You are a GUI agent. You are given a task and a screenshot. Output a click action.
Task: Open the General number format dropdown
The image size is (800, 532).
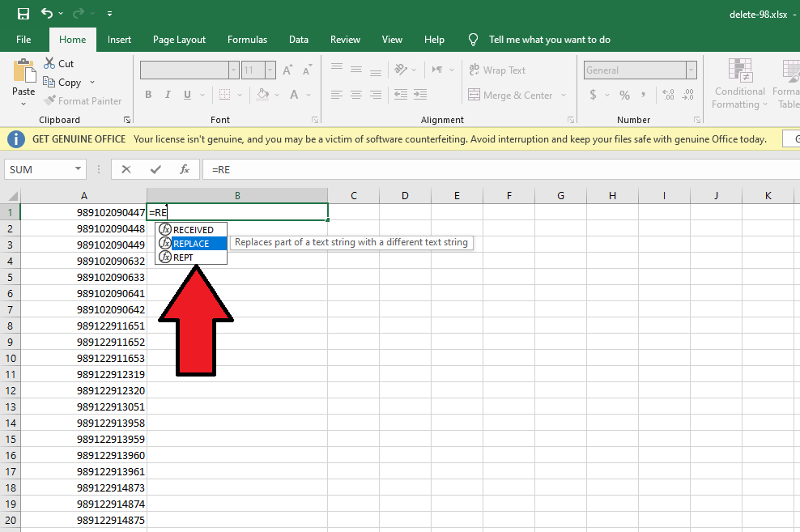[x=691, y=70]
